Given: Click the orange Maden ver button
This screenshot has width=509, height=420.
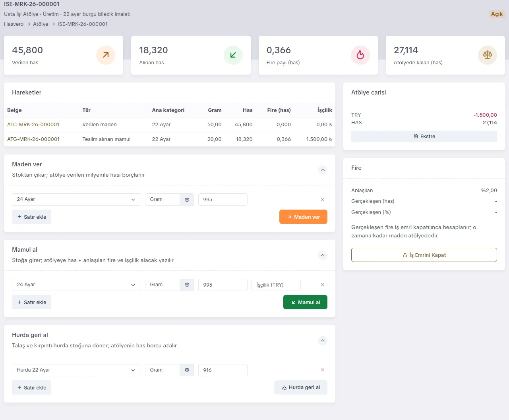Looking at the screenshot, I should point(303,217).
